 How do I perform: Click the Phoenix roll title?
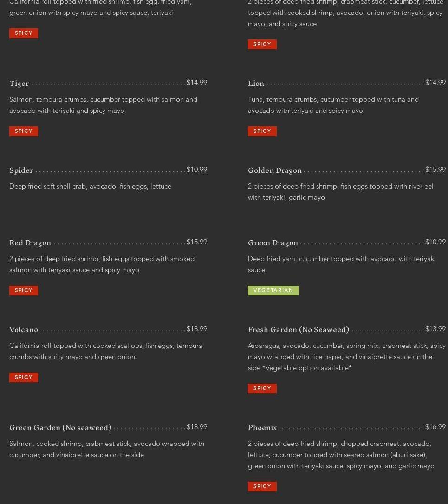(x=262, y=427)
